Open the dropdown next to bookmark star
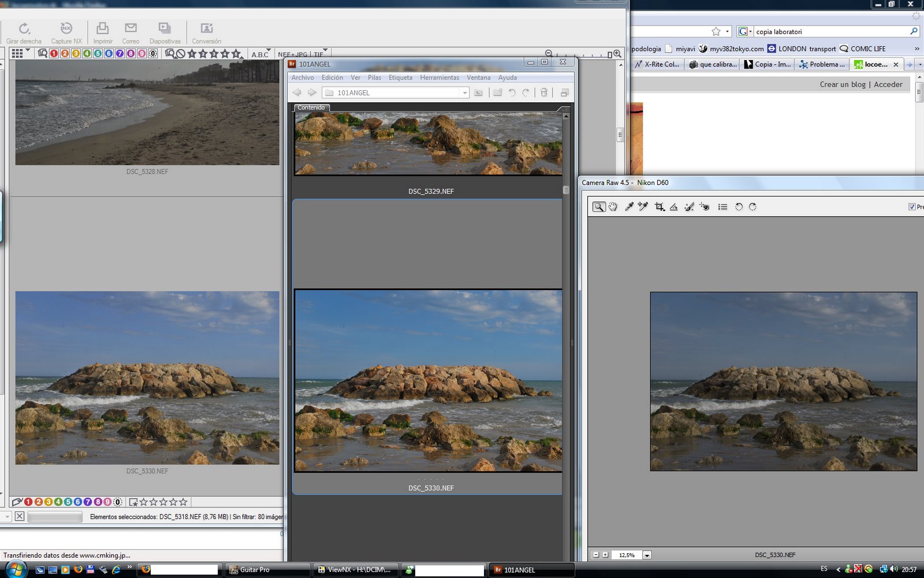The image size is (924, 578). coord(728,31)
